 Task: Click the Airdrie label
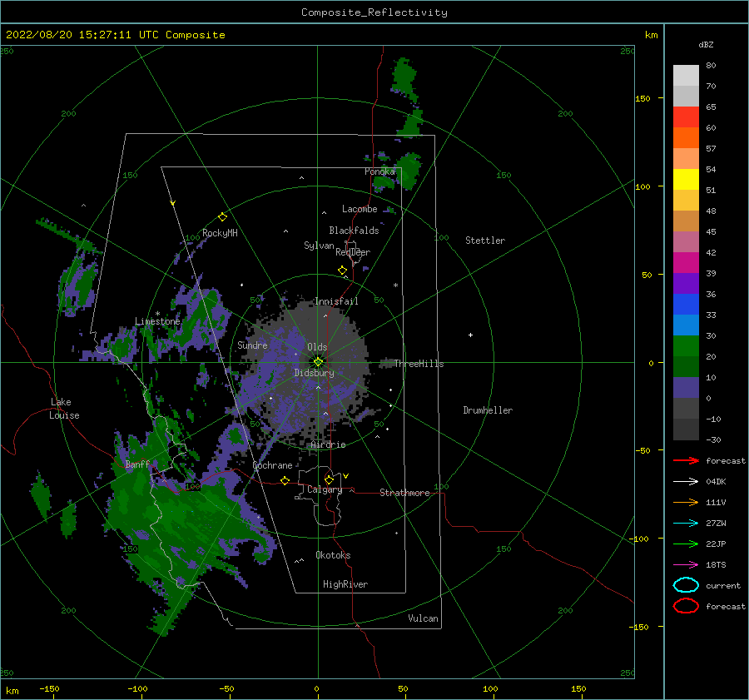pos(328,444)
